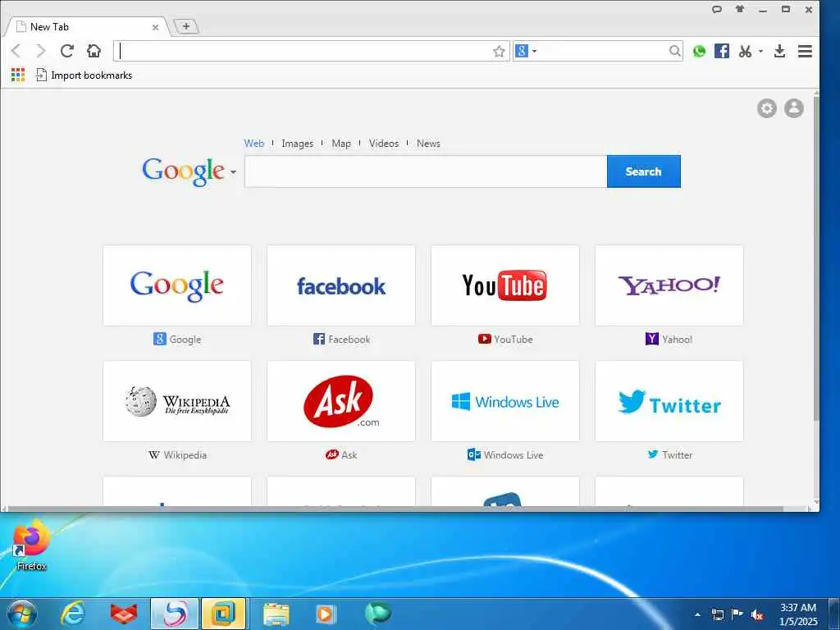Click the magnifier in toolbar search box
This screenshot has width=840, height=630.
(x=674, y=52)
